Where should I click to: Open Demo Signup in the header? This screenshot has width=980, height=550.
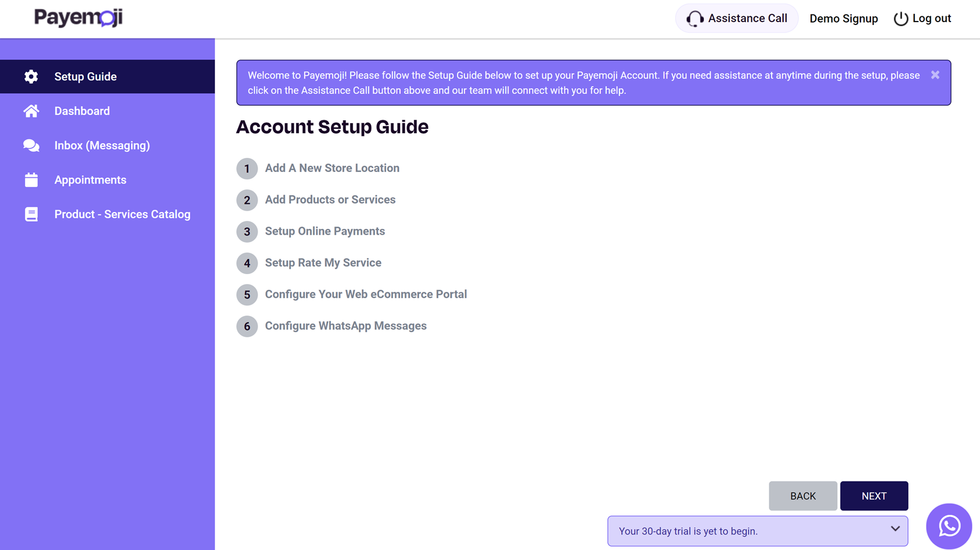843,19
